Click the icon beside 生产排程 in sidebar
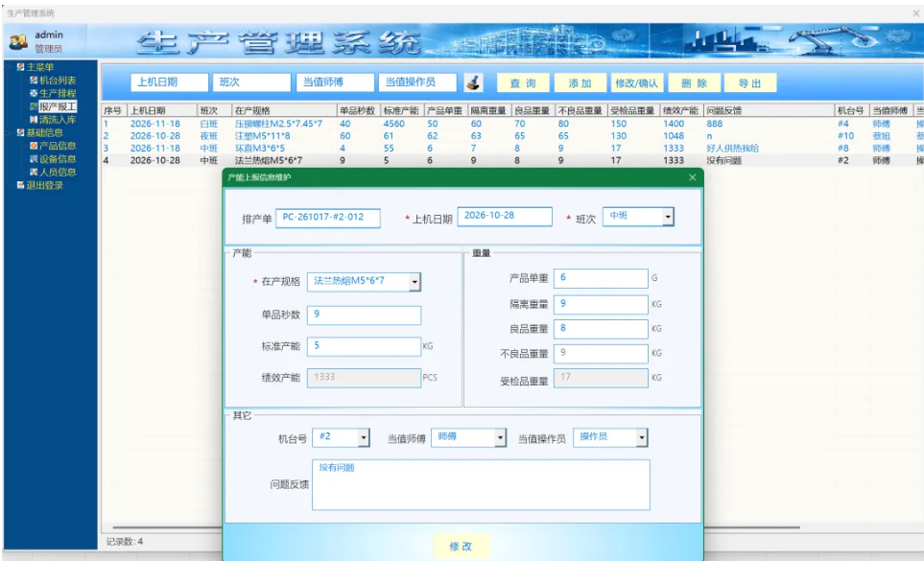The width and height of the screenshot is (924, 561). [34, 93]
